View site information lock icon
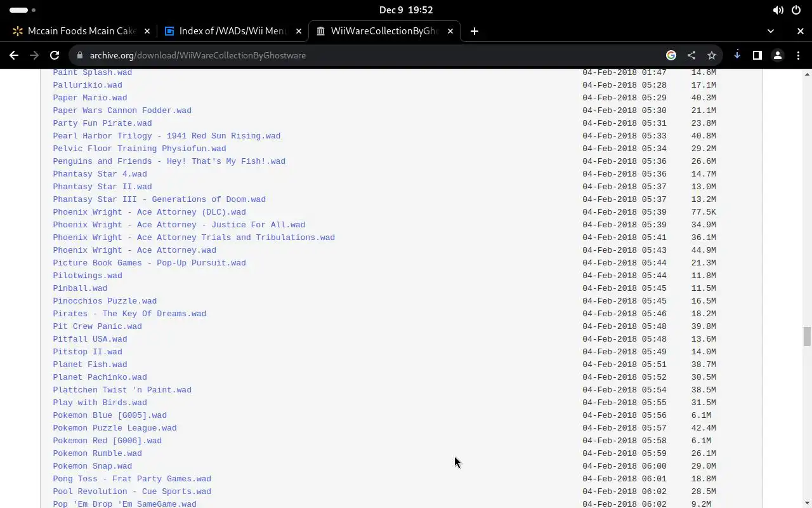 click(x=79, y=55)
